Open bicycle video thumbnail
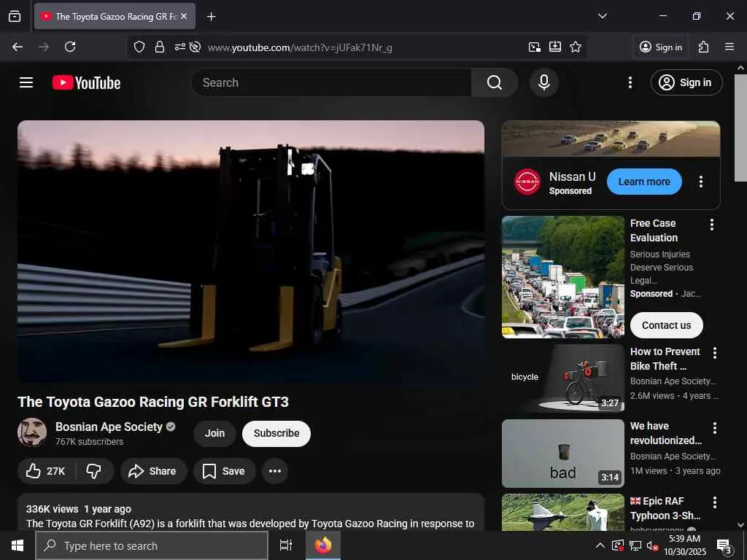 click(x=562, y=378)
